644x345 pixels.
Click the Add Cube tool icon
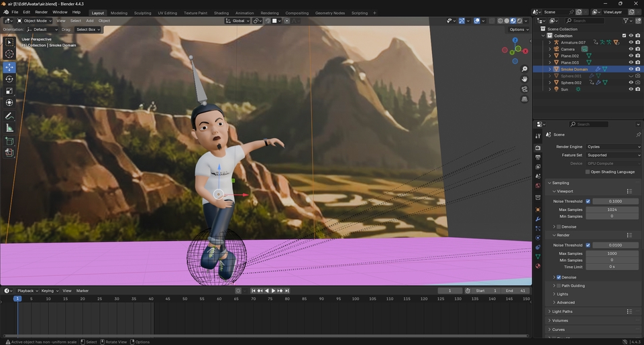click(9, 141)
